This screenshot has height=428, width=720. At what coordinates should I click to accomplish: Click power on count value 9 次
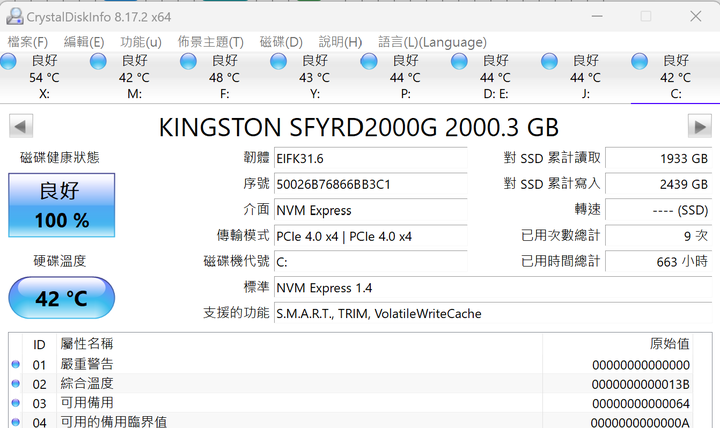point(658,236)
